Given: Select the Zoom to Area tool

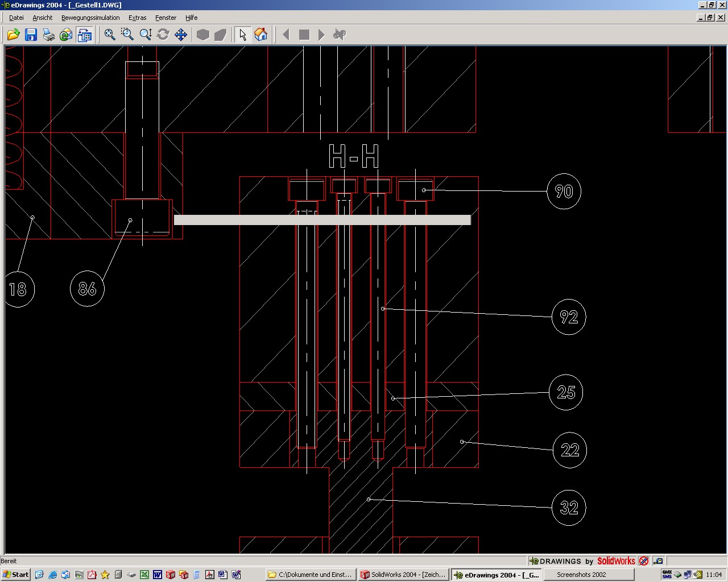Looking at the screenshot, I should point(127,35).
